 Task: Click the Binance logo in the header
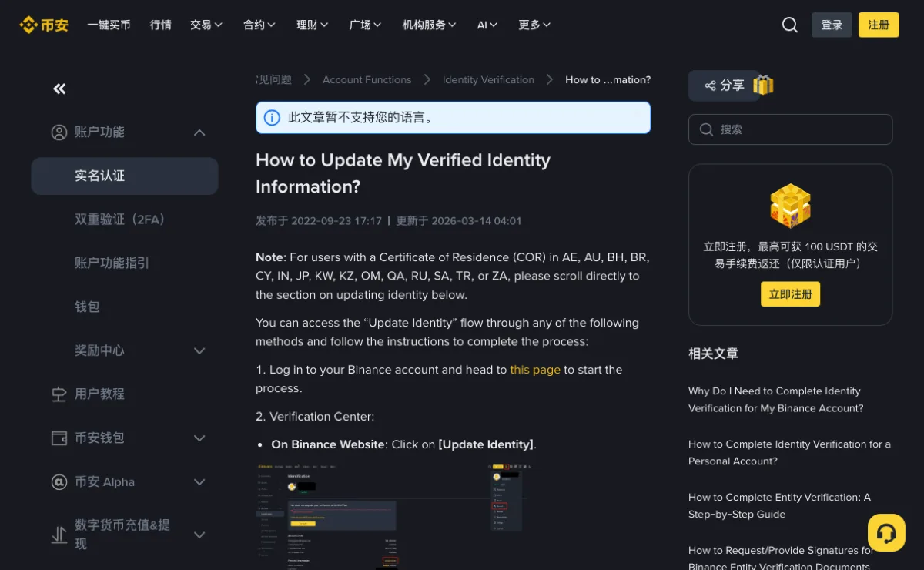click(x=44, y=25)
